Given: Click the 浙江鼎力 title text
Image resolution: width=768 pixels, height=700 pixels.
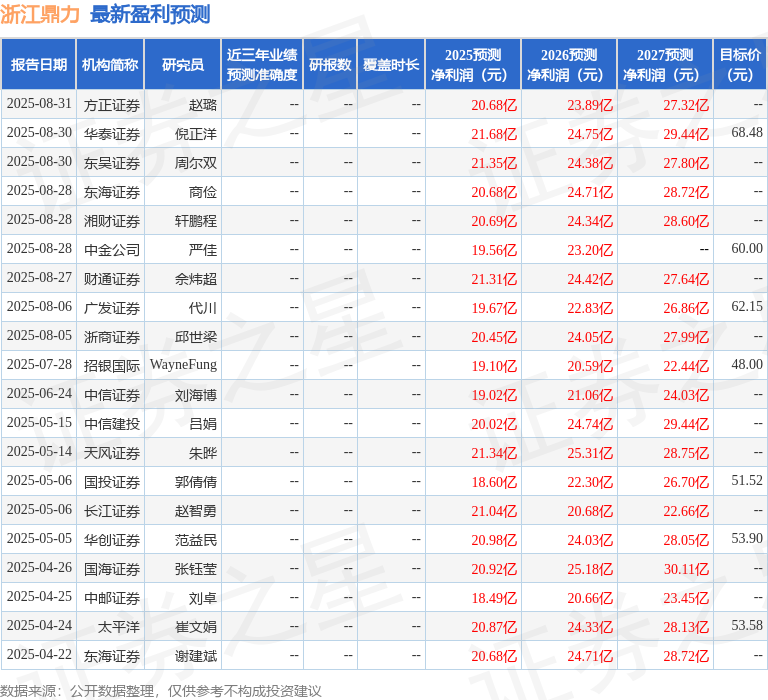Looking at the screenshot, I should pos(40,14).
